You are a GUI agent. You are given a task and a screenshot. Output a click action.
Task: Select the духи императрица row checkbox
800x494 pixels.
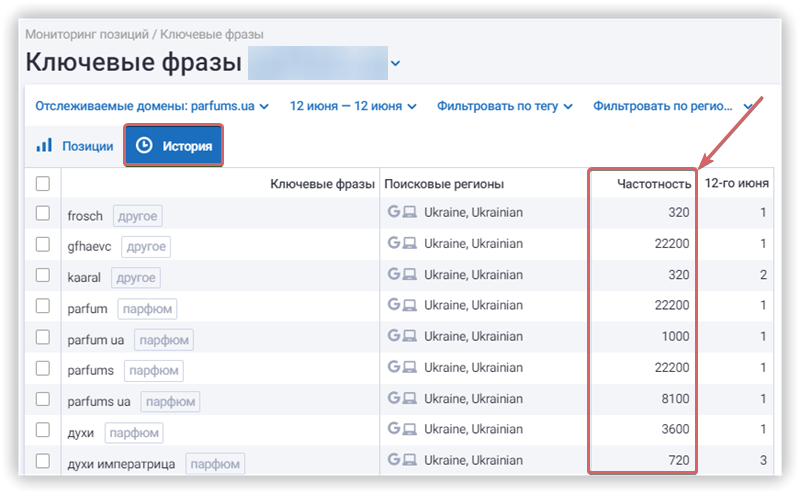(x=43, y=461)
